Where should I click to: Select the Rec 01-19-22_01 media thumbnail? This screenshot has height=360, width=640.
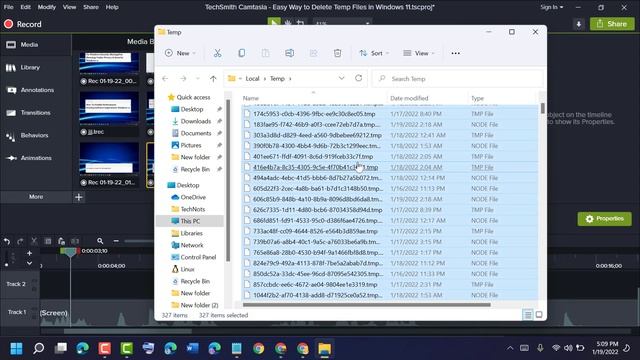point(109,165)
